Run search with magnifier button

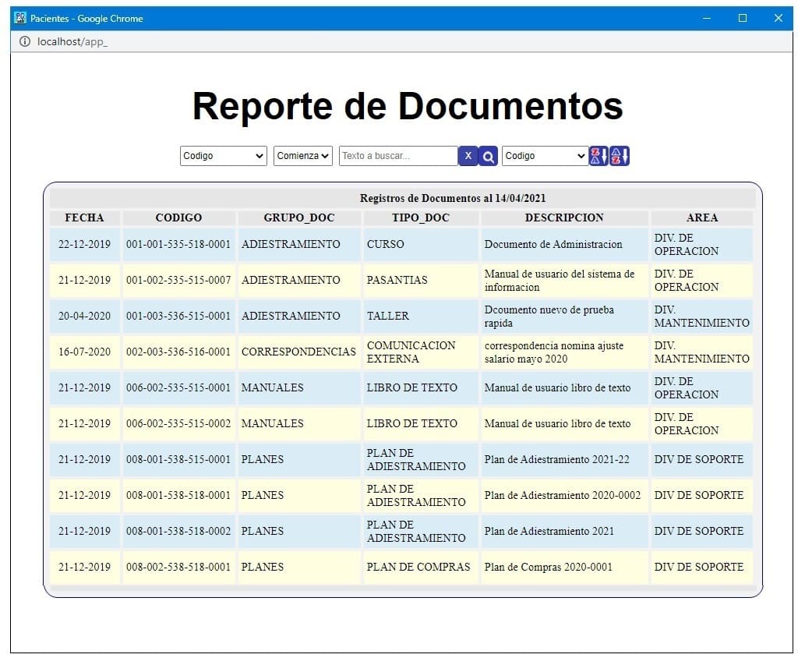488,156
